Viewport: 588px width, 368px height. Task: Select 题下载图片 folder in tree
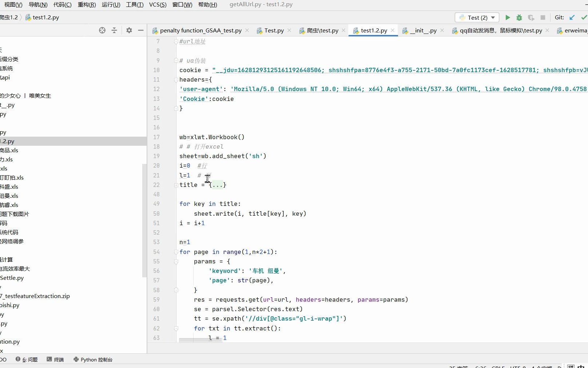[15, 214]
